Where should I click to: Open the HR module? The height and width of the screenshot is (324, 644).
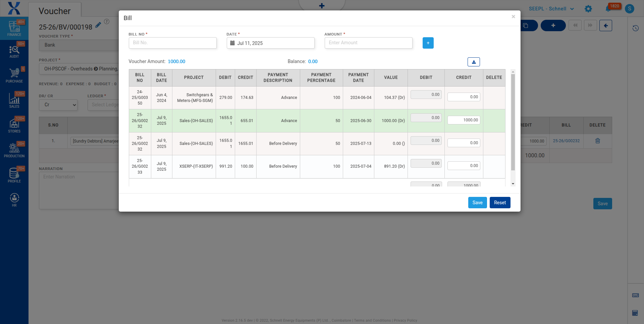click(14, 200)
